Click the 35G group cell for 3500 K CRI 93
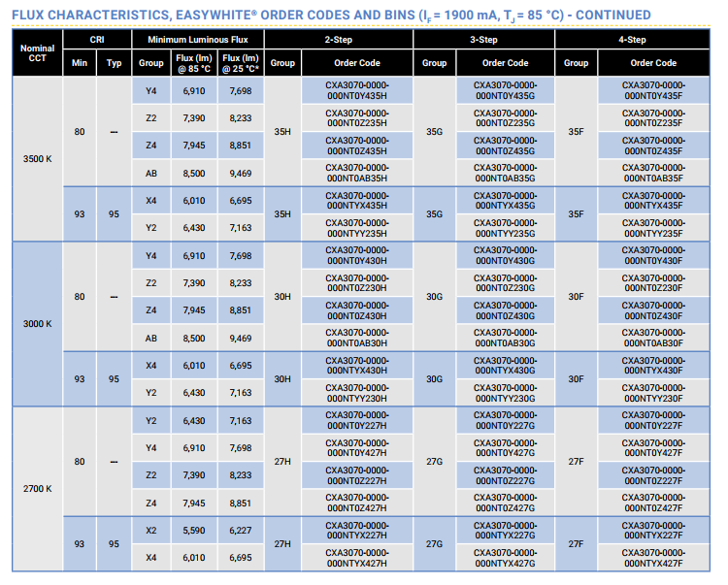 coord(435,213)
